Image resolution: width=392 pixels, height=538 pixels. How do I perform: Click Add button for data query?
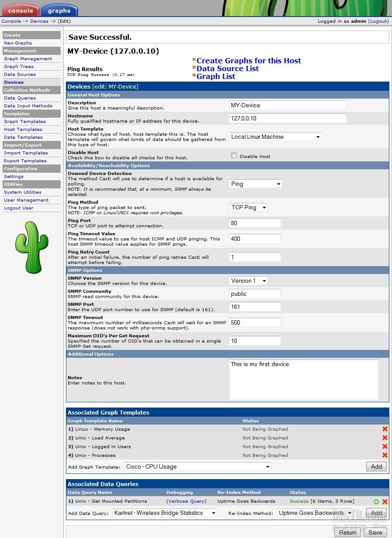[376, 513]
